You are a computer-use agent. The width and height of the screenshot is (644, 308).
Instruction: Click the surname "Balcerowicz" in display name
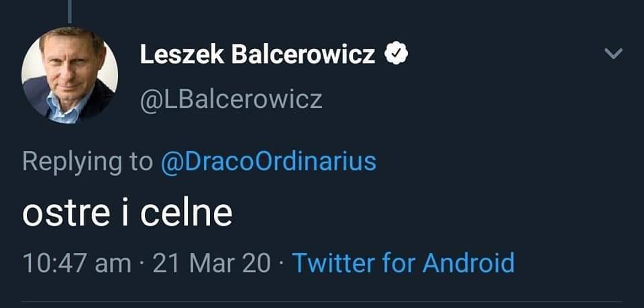[x=303, y=56]
